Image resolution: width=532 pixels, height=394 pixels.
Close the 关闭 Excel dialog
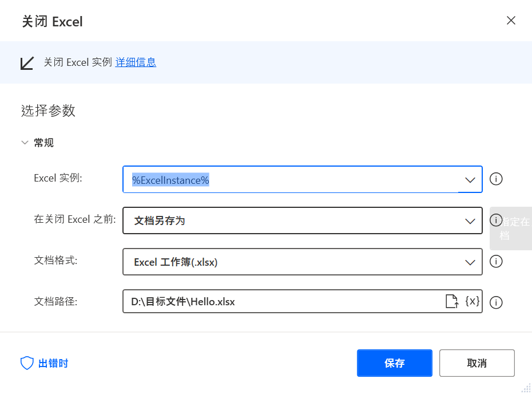click(x=511, y=20)
